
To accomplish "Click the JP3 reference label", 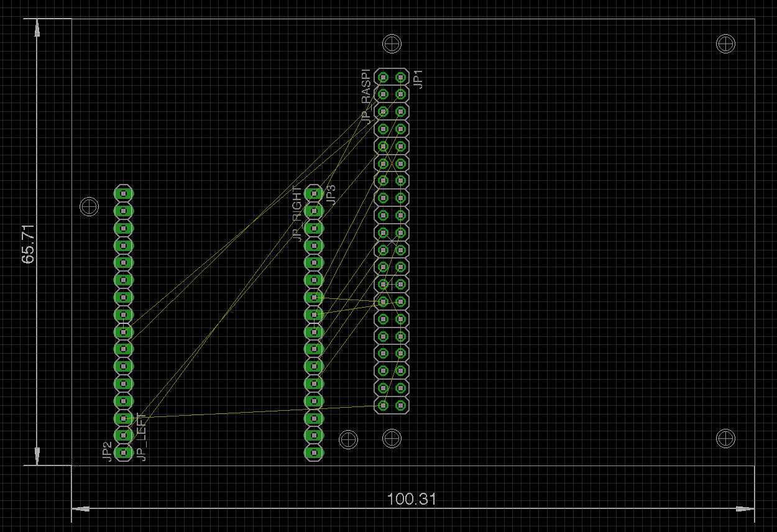I will [x=331, y=195].
